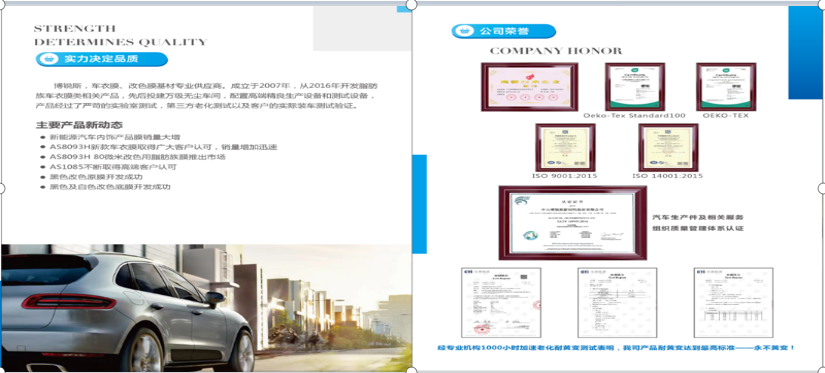Select the 实力决定品质 blue heading pill
The height and width of the screenshot is (373, 825).
click(102, 59)
